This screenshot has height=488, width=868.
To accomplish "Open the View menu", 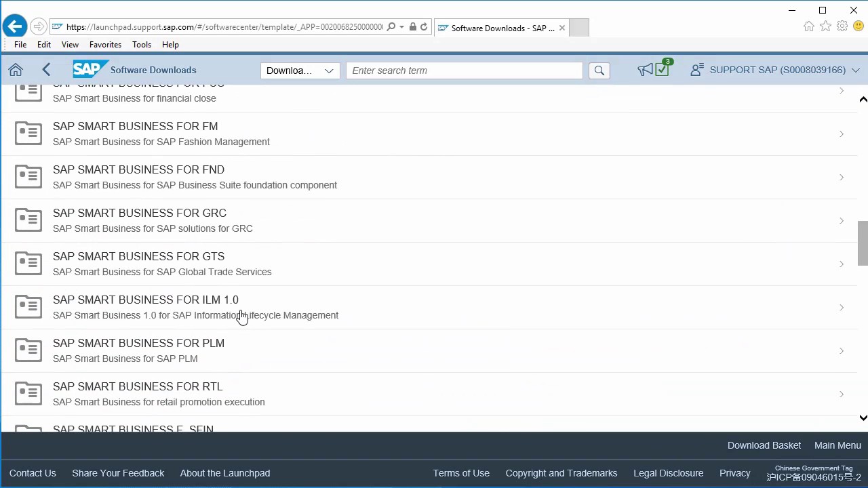I will (x=70, y=45).
